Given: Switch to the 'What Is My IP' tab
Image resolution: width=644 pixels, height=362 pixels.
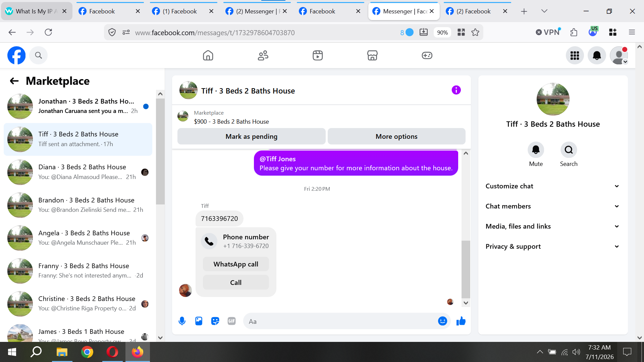Looking at the screenshot, I should click(x=37, y=11).
